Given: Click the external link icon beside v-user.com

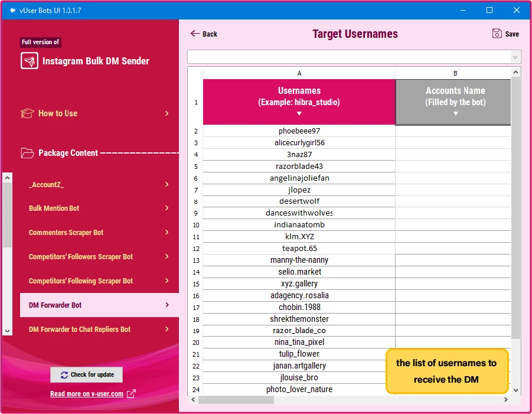Looking at the screenshot, I should 131,394.
